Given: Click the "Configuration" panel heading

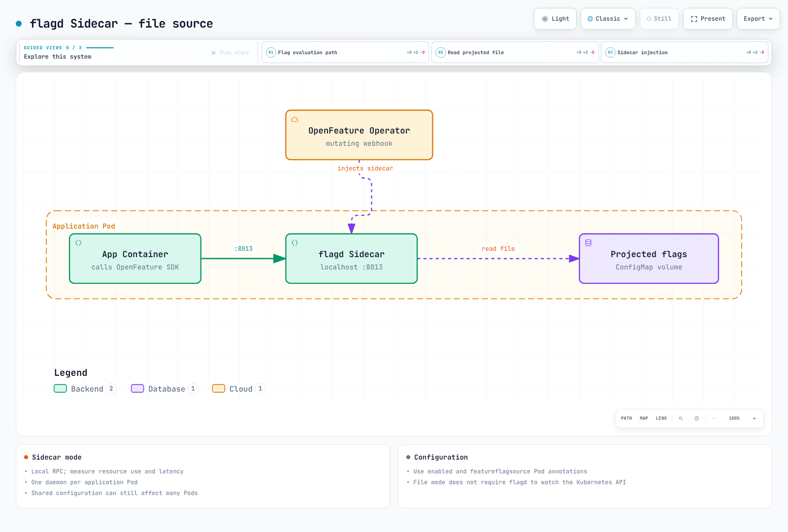Looking at the screenshot, I should point(441,457).
